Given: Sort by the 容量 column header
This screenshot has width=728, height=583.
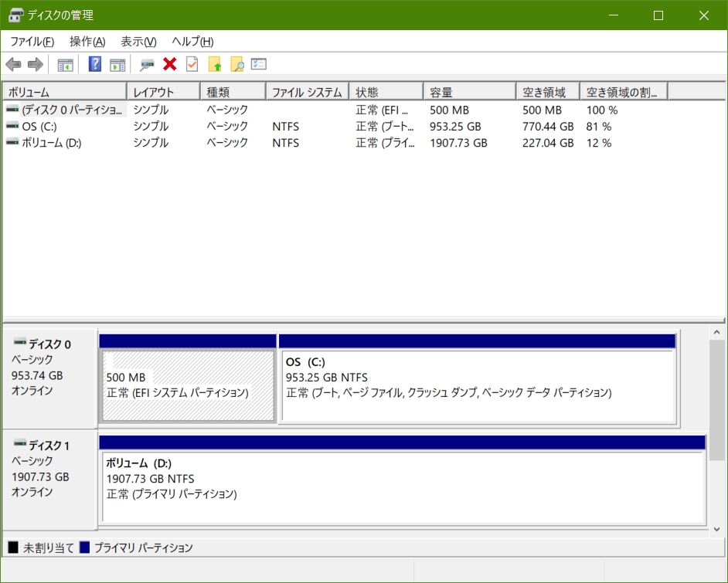Looking at the screenshot, I should tap(470, 92).
